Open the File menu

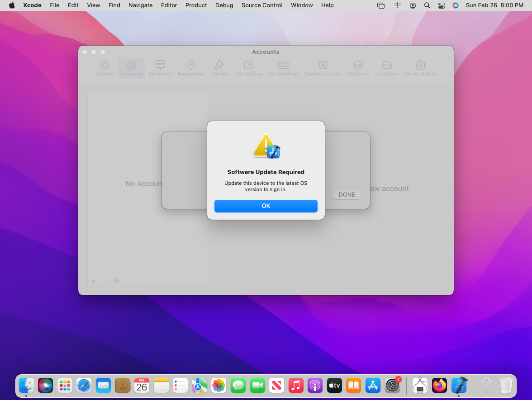coord(55,5)
